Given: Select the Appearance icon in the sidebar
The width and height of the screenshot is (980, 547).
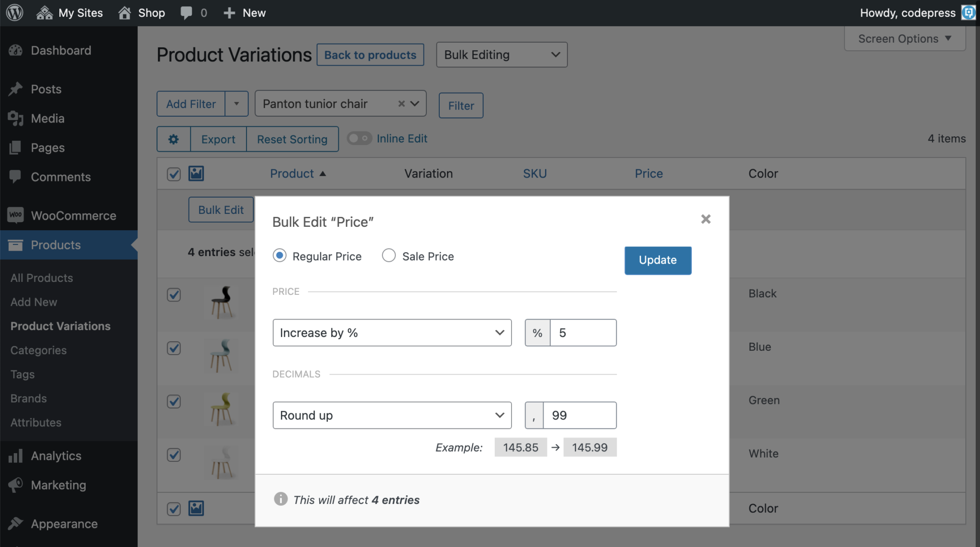Looking at the screenshot, I should point(16,523).
